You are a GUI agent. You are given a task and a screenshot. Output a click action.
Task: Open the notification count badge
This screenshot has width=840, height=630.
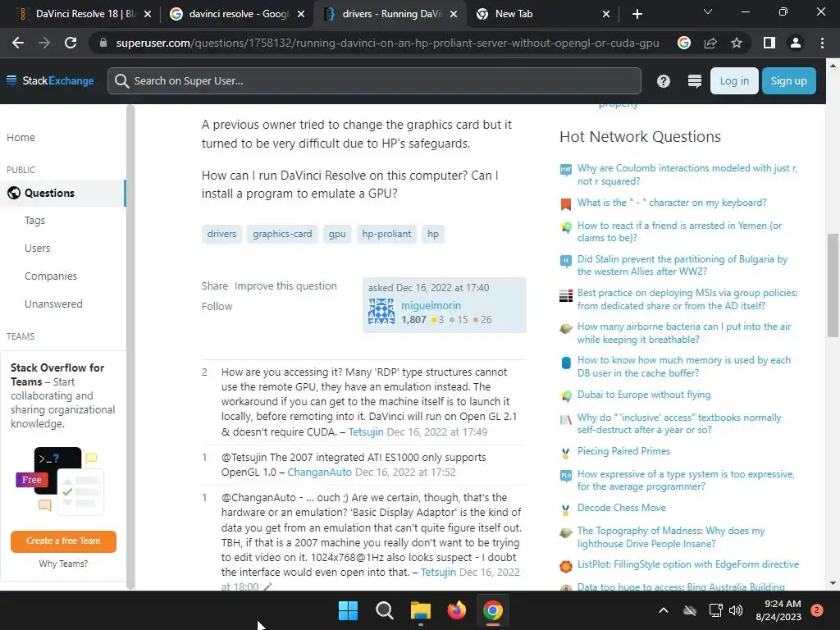click(816, 610)
